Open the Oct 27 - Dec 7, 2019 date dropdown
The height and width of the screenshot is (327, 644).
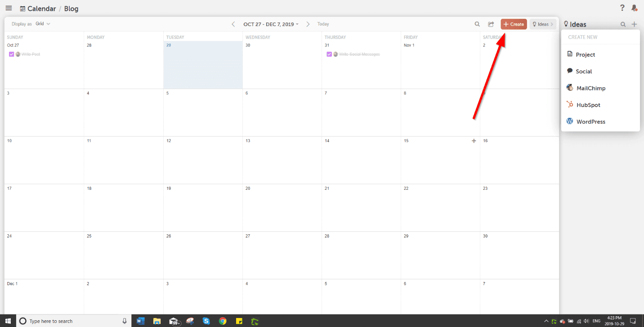pos(271,24)
